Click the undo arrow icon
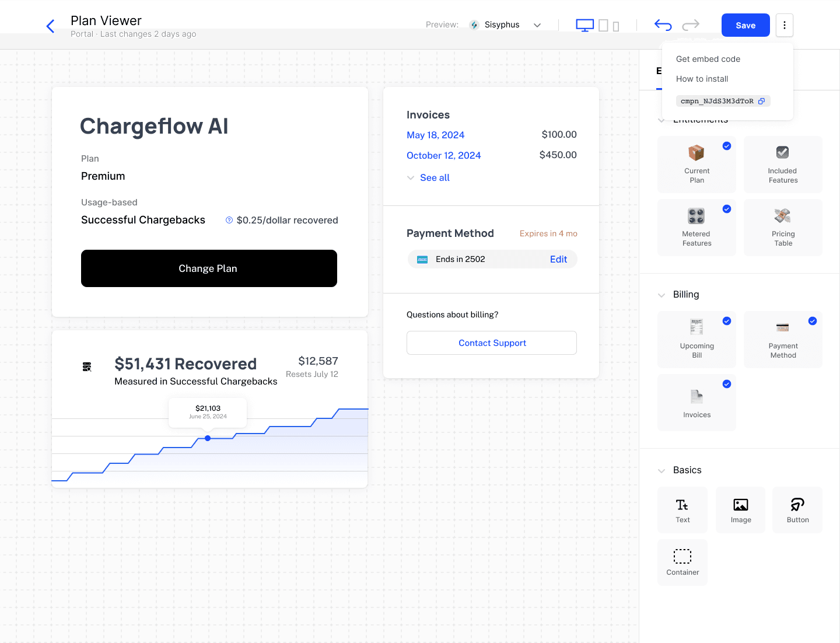 (663, 25)
